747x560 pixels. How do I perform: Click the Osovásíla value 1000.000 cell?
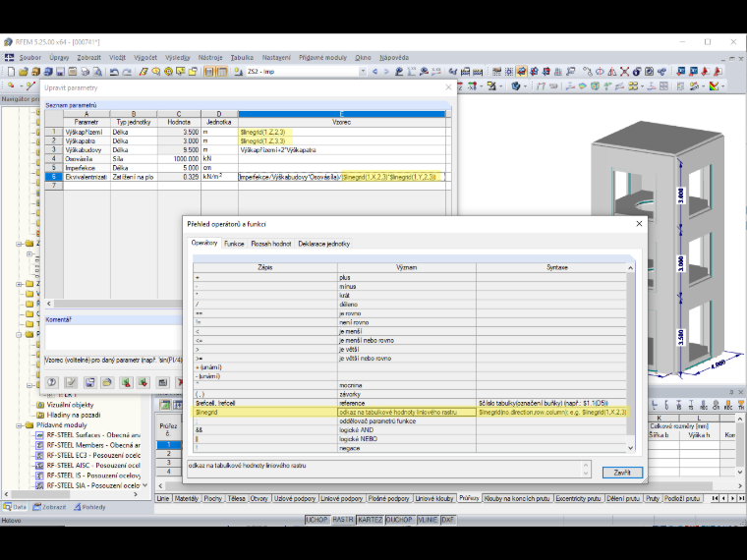[179, 159]
